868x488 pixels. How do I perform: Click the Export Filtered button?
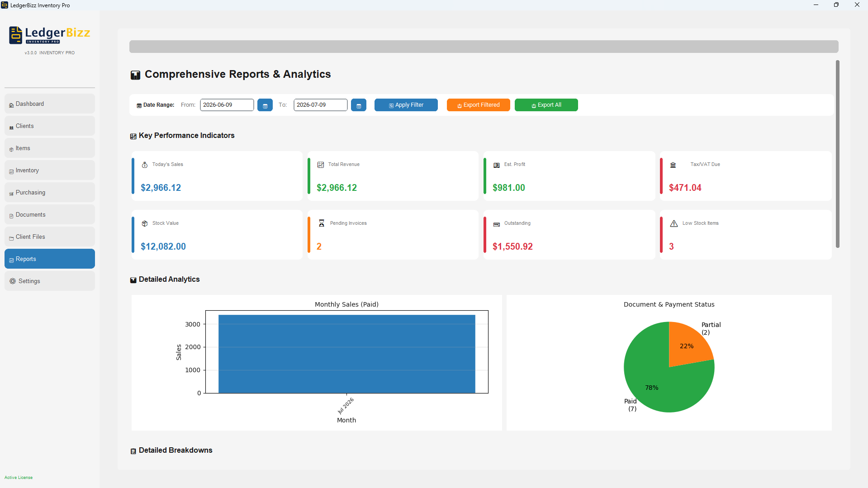click(479, 105)
